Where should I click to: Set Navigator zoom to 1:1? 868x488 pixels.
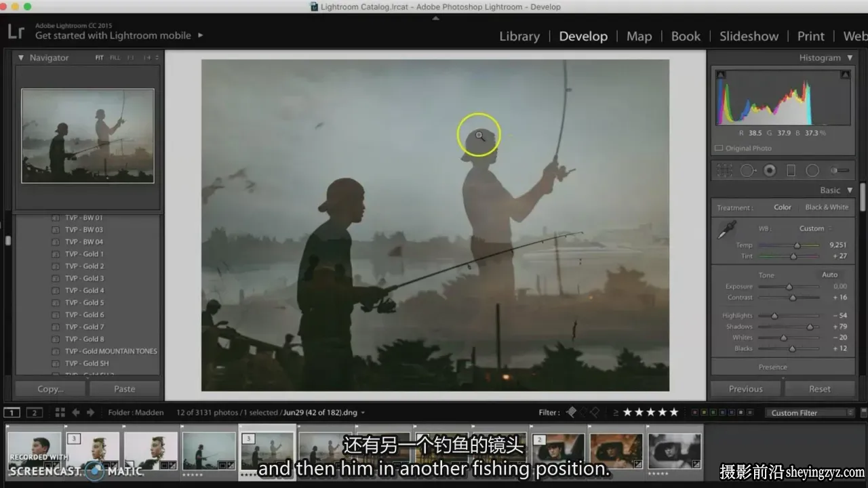pos(130,58)
